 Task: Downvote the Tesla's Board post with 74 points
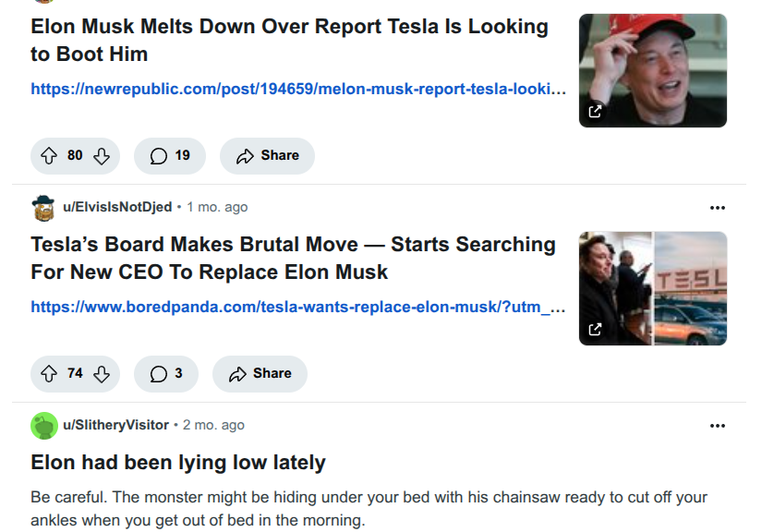coord(101,374)
